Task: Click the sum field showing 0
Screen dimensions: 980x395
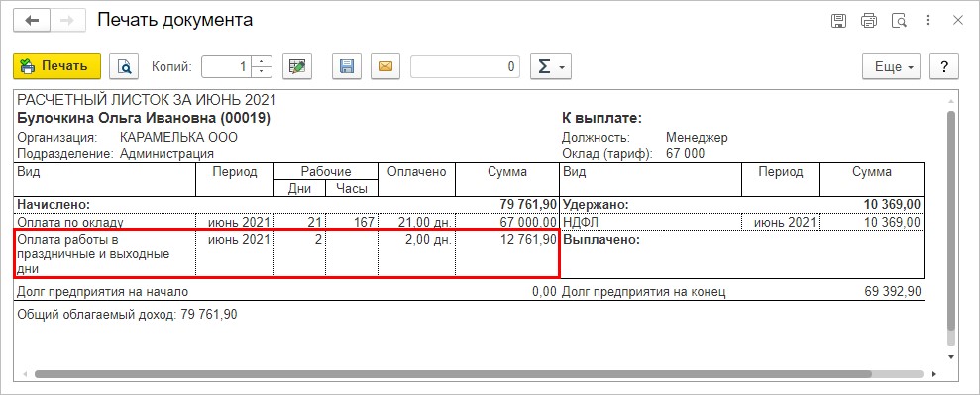Action: (x=465, y=66)
